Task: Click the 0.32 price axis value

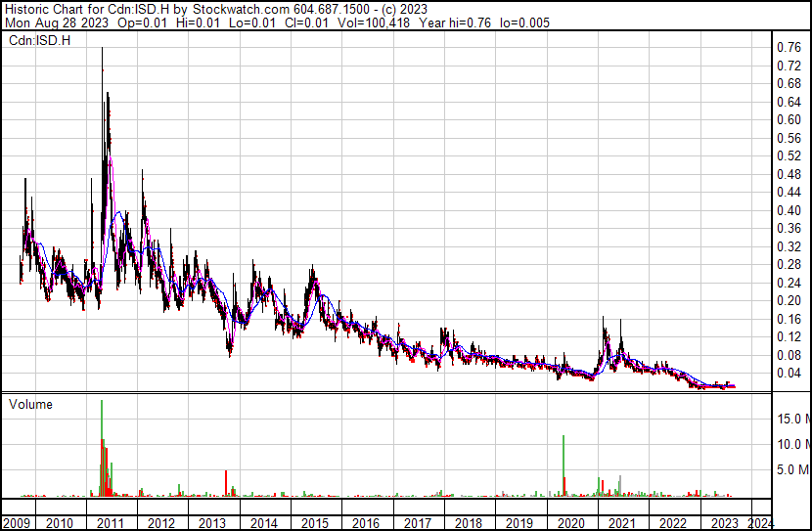Action: (x=789, y=246)
